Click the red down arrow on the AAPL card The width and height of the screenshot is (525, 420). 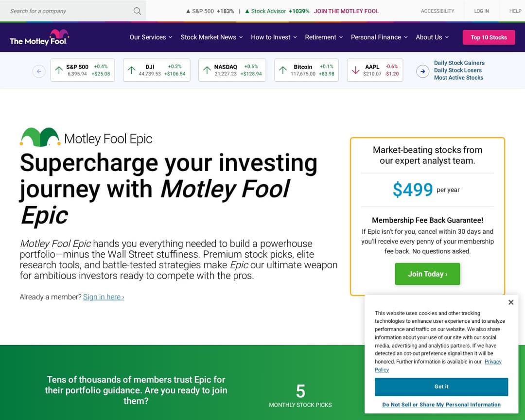[x=355, y=70]
